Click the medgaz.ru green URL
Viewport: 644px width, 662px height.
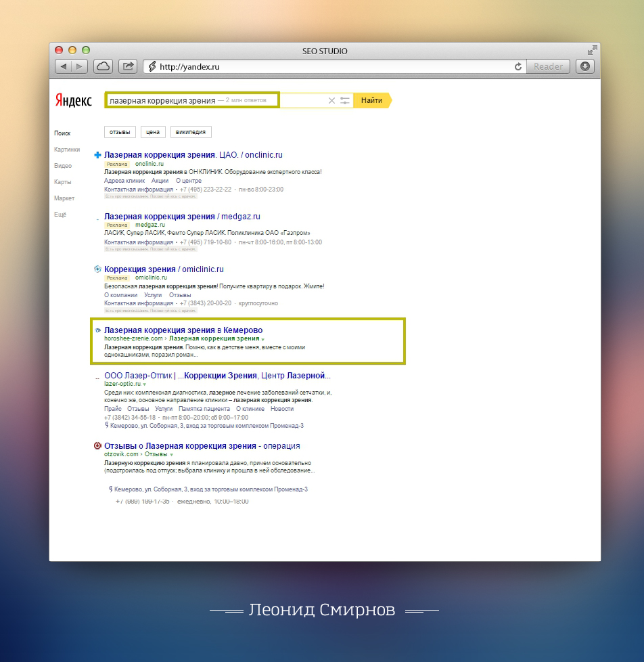click(x=149, y=225)
